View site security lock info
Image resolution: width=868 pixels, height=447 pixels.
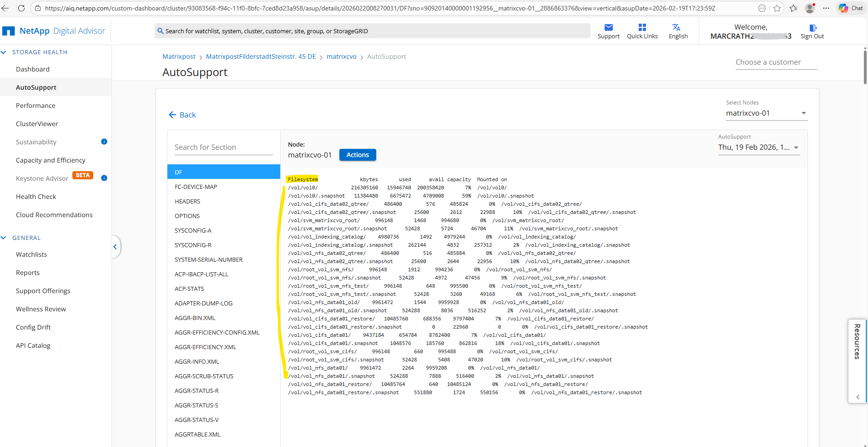pos(38,8)
